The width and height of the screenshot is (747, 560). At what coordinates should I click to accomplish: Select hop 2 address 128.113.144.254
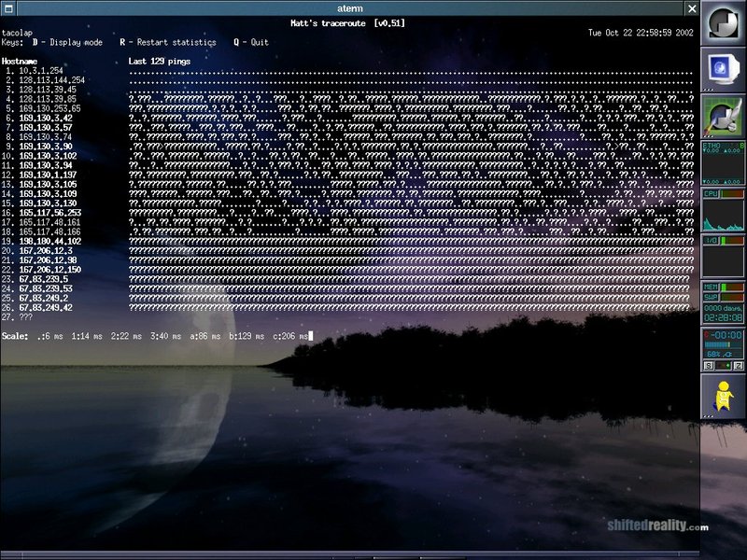(52, 80)
